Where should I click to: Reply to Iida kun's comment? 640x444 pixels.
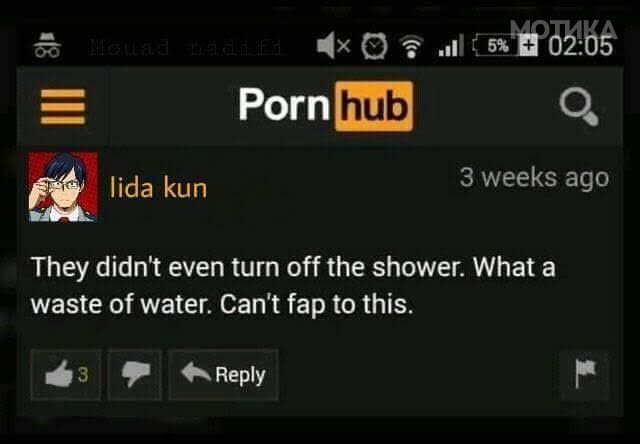pos(224,374)
